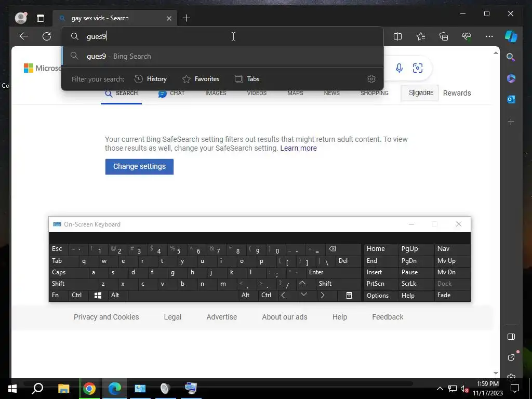
Task: Open the muted volume tray icon
Action: (x=464, y=389)
